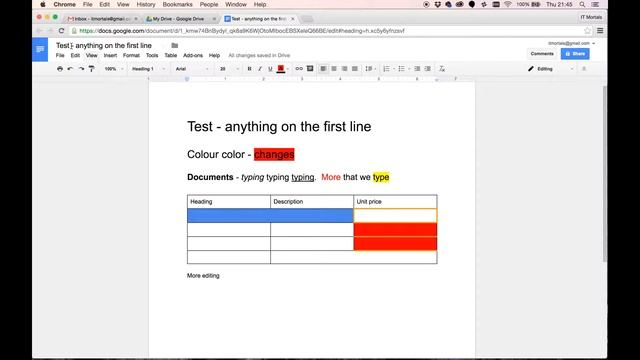640x360 pixels.
Task: Toggle italic formatting in the toolbar
Action: 260,69
